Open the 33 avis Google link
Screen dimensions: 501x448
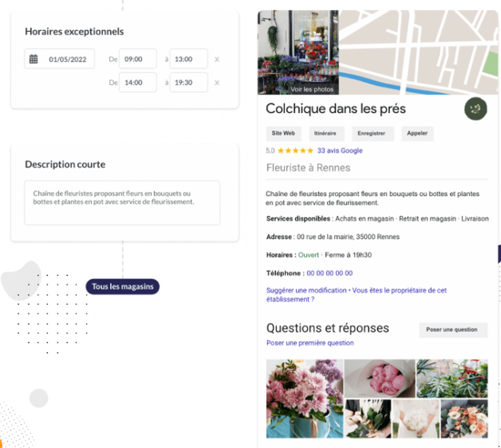click(340, 150)
